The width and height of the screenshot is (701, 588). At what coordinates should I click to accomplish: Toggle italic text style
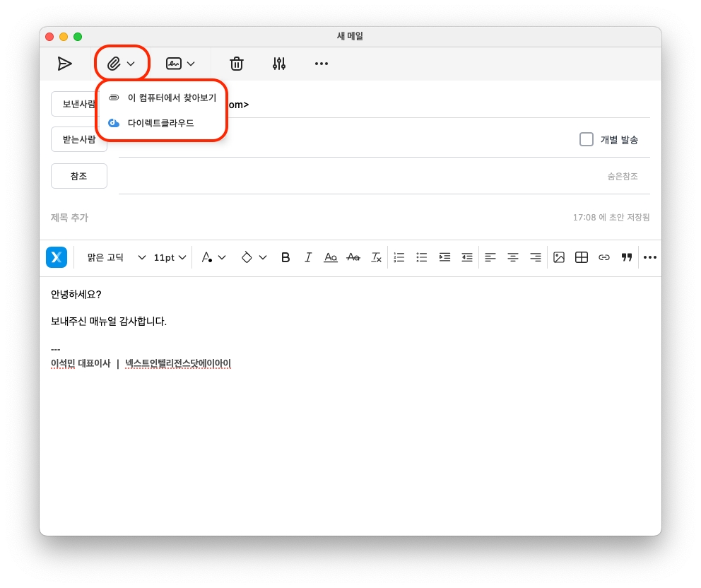[x=308, y=257]
